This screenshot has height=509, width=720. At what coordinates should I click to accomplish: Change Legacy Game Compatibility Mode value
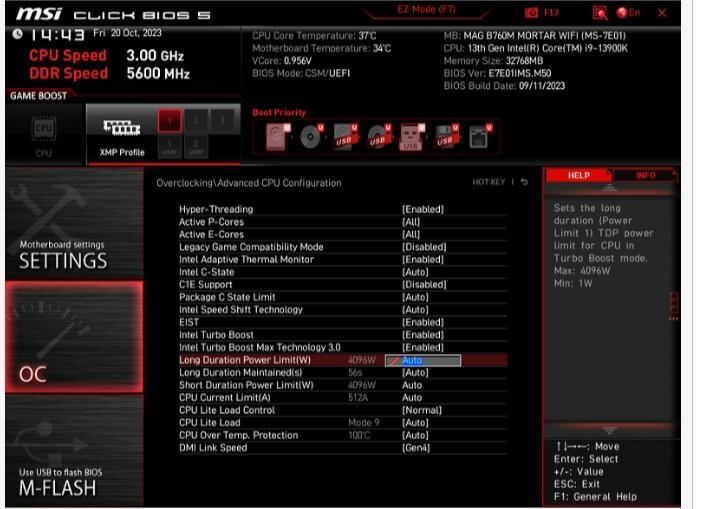[x=424, y=247]
